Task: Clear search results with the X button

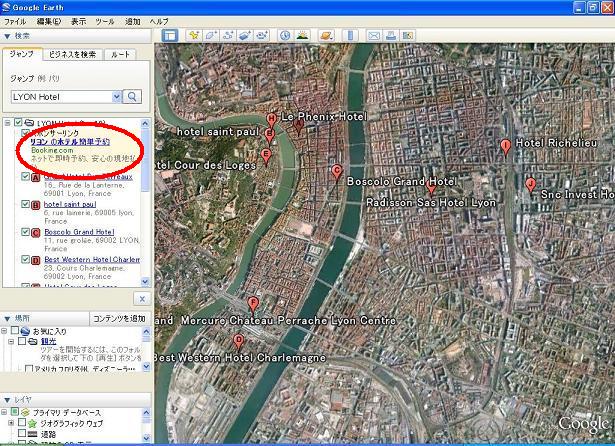Action: coord(142,299)
